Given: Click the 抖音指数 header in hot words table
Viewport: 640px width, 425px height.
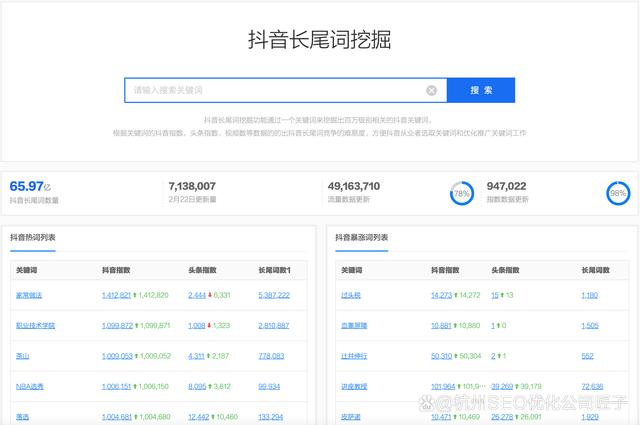Looking at the screenshot, I should click(116, 270).
